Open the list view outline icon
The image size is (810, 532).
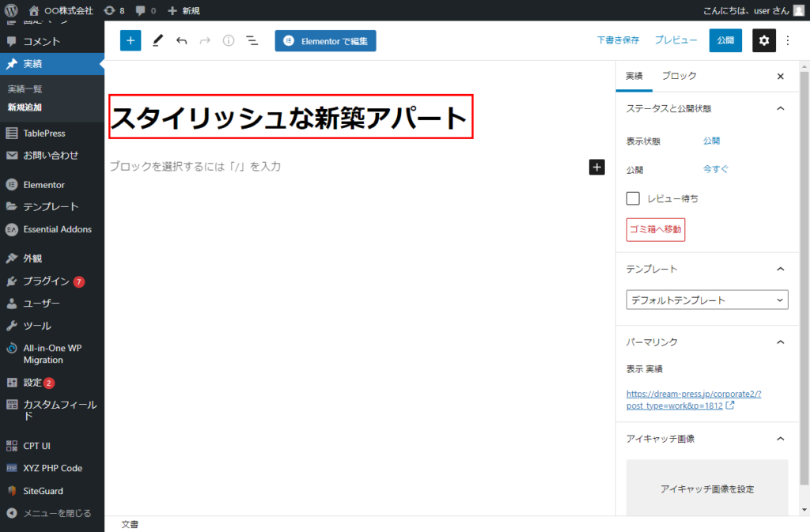[x=252, y=40]
